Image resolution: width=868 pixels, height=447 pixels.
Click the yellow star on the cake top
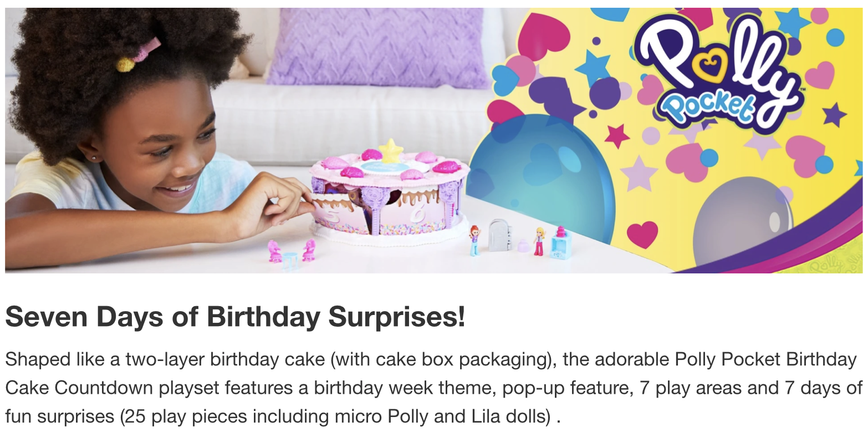(391, 150)
